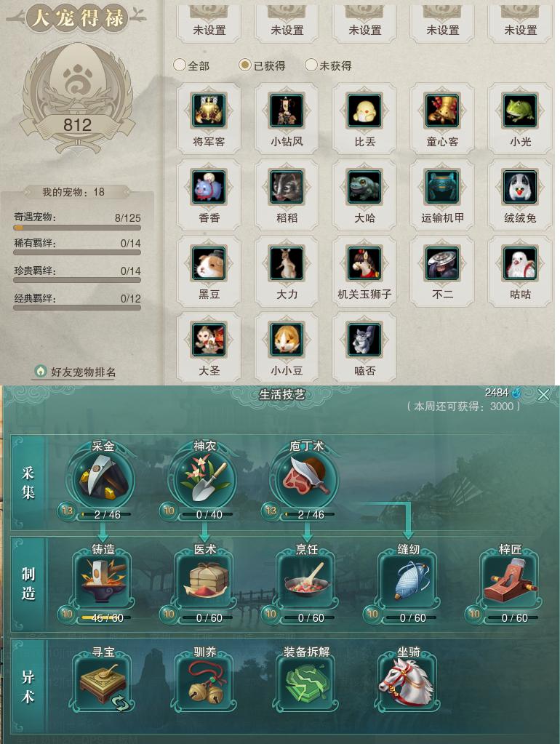Close the 生活技艺 panel
560x744 pixels.
click(543, 394)
